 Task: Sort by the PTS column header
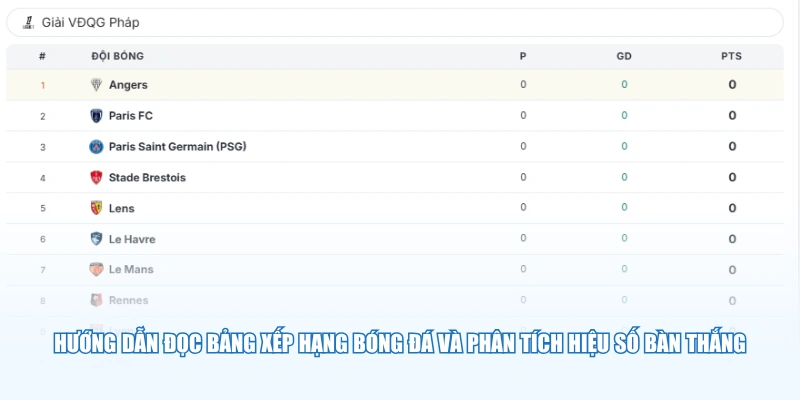coord(732,56)
